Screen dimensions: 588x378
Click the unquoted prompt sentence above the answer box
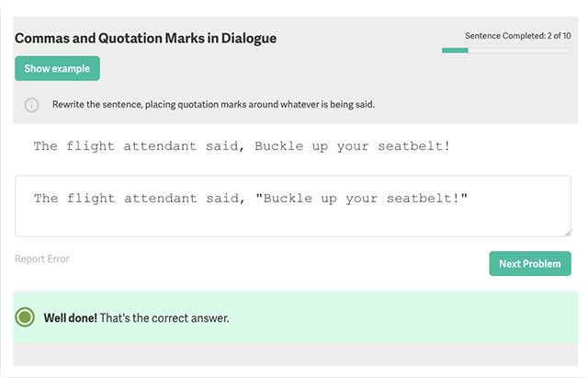click(242, 146)
